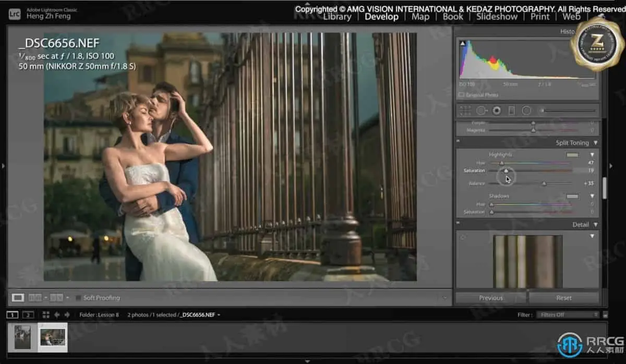This screenshot has height=364, width=626.
Task: Select the Radial Filter tool
Action: tap(526, 111)
